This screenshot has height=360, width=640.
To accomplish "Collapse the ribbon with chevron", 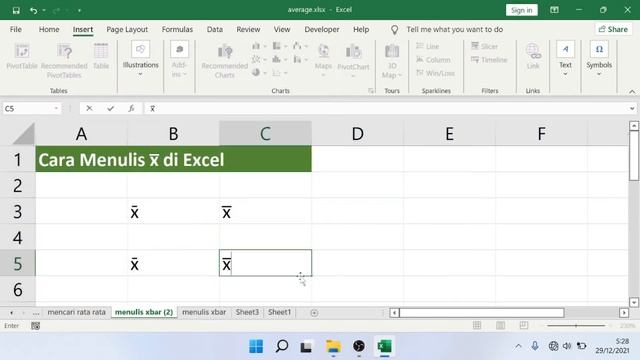I will [x=632, y=91].
